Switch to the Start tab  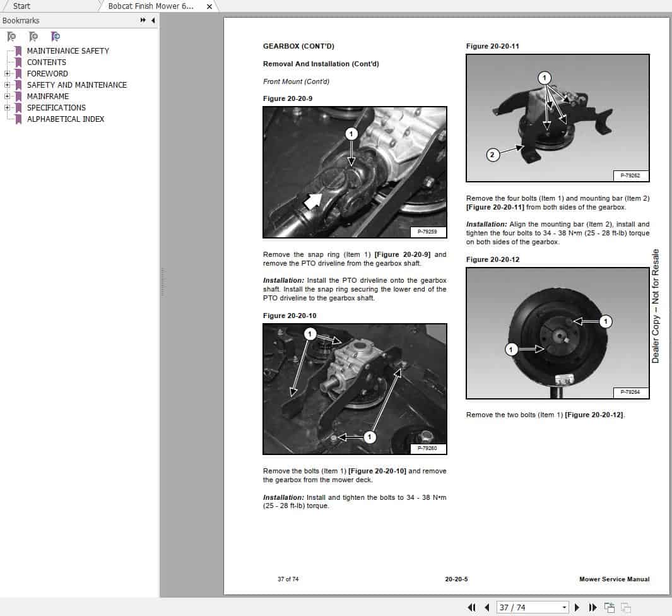[20, 6]
